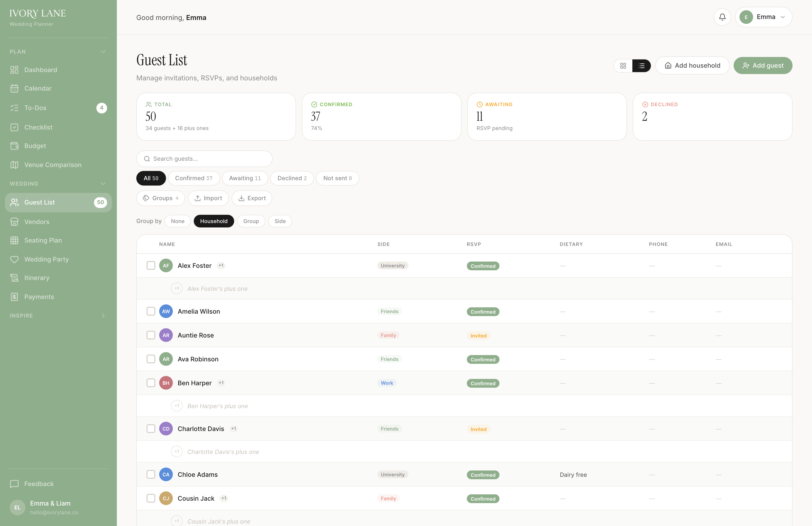
Task: Open the Feedback chat icon
Action: point(14,484)
